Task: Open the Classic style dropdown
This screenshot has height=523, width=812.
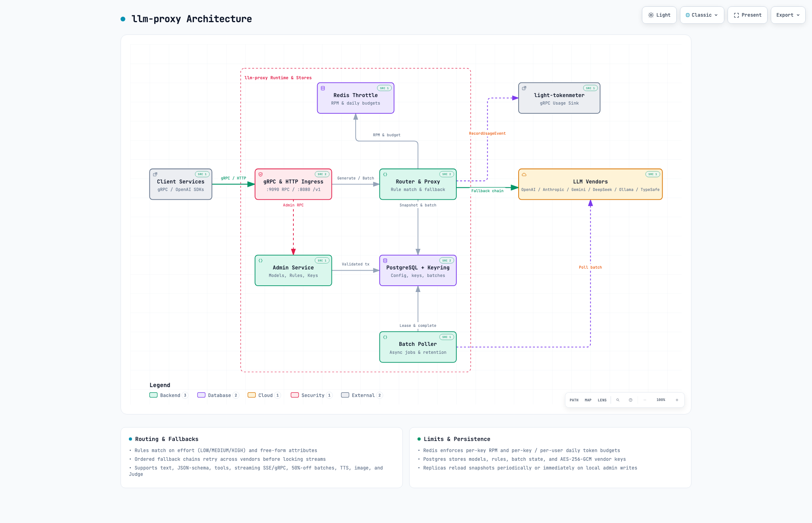Action: coord(702,15)
